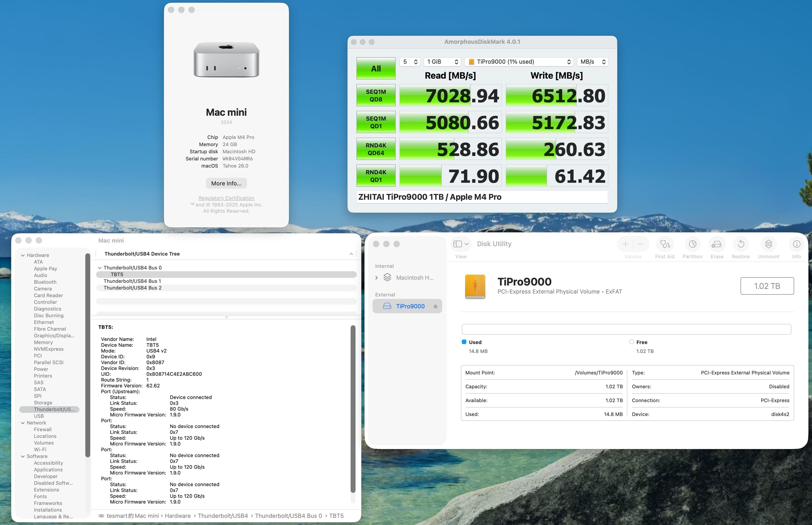Start all benchmarks with the All button
Screen dimensions: 812x525
click(x=376, y=69)
